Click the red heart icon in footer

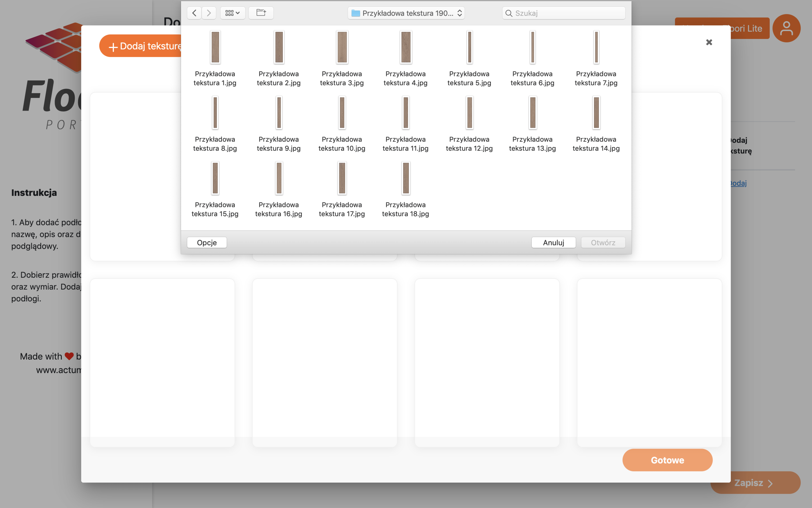point(69,356)
